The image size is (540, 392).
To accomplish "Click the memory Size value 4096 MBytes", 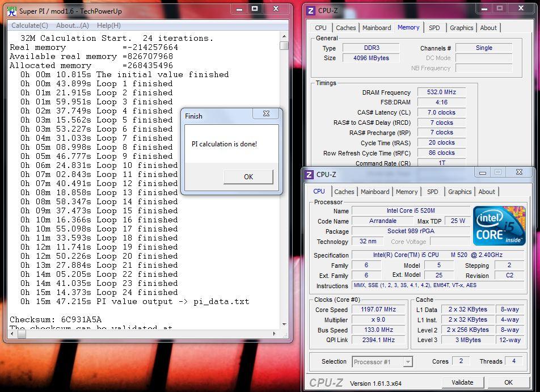I will pyautogui.click(x=371, y=58).
